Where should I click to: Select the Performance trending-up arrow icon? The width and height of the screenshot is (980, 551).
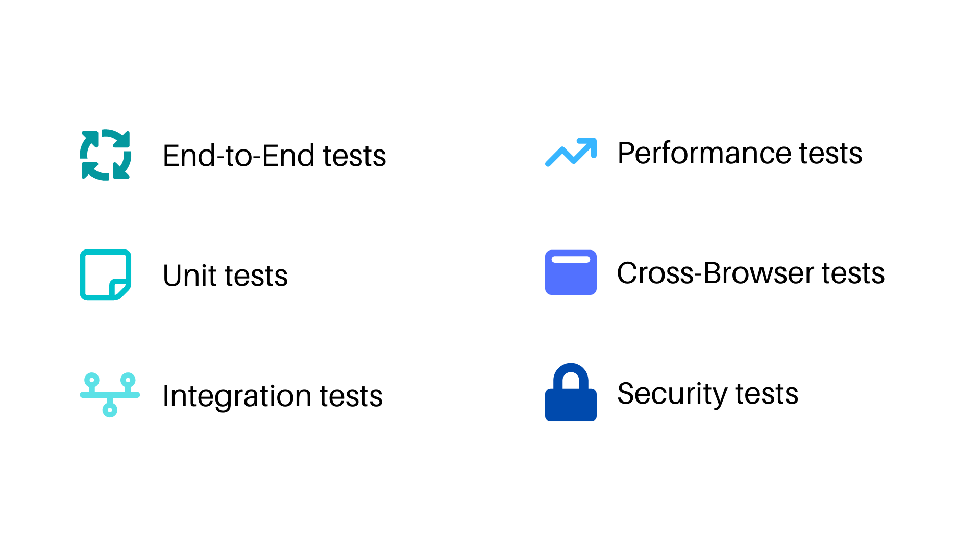(571, 152)
